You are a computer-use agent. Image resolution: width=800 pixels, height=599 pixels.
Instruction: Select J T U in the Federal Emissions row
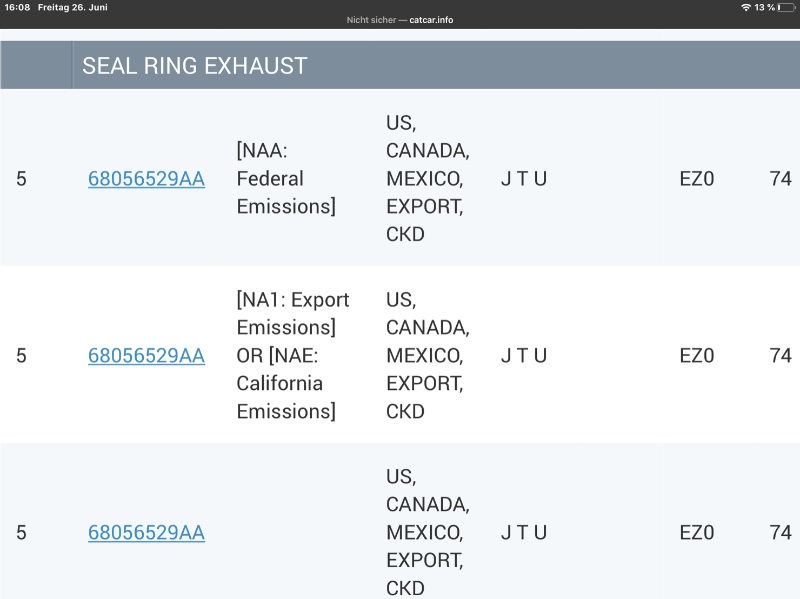tap(524, 179)
